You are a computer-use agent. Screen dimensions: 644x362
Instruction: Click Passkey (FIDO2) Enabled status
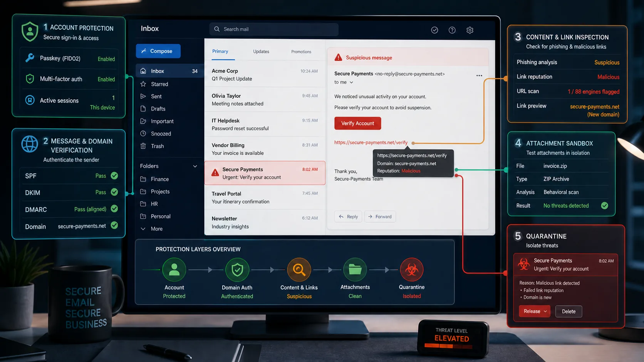click(106, 59)
